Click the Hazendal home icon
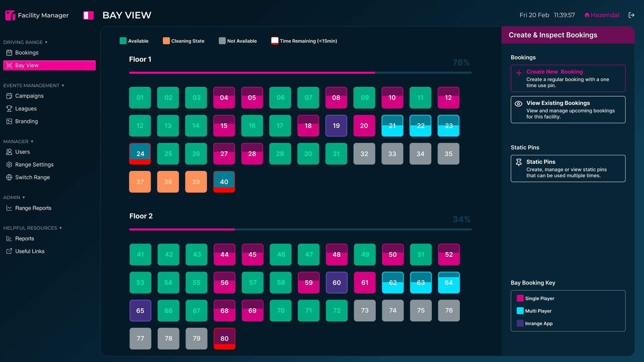 (587, 15)
